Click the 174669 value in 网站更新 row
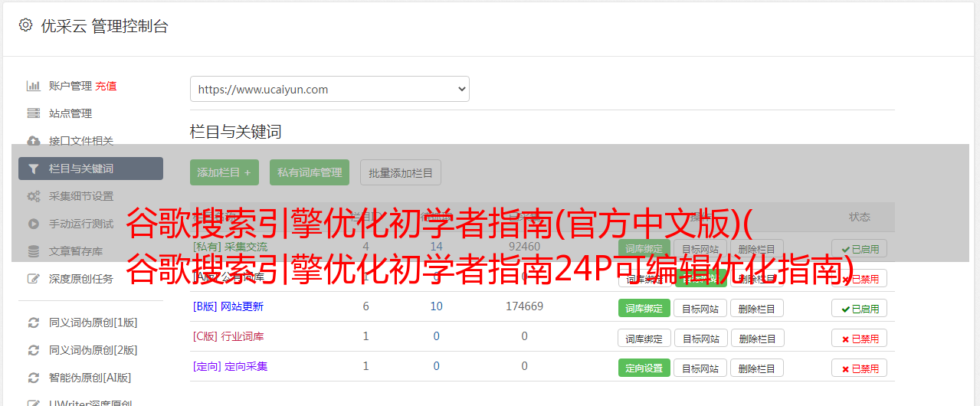Screen dimensions: 980x406 [x=524, y=306]
